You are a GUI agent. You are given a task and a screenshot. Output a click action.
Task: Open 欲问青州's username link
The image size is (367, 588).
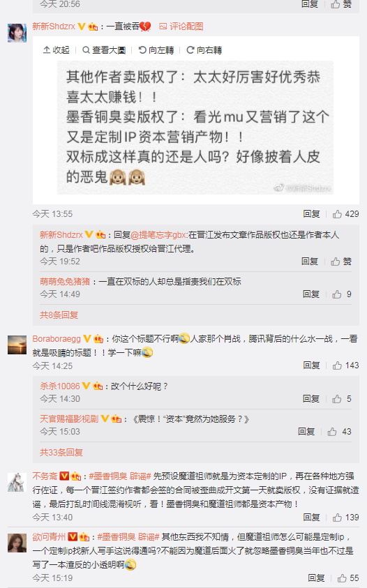pos(49,537)
